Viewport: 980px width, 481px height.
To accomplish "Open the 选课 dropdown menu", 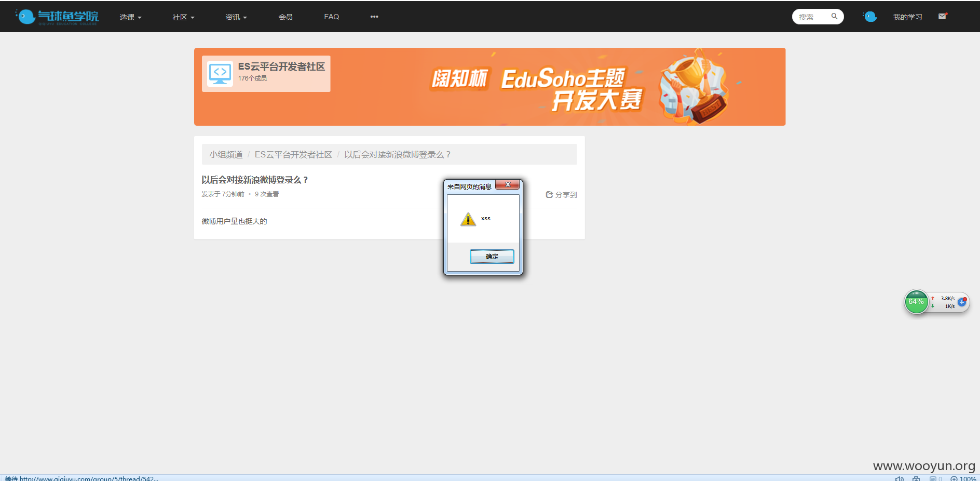I will [130, 17].
